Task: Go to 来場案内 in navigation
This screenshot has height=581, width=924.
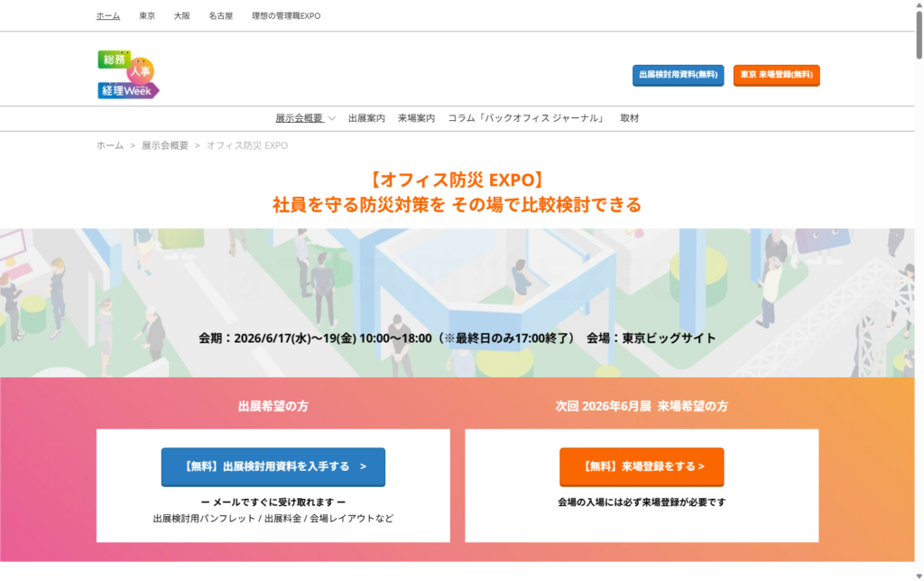Action: pos(416,118)
